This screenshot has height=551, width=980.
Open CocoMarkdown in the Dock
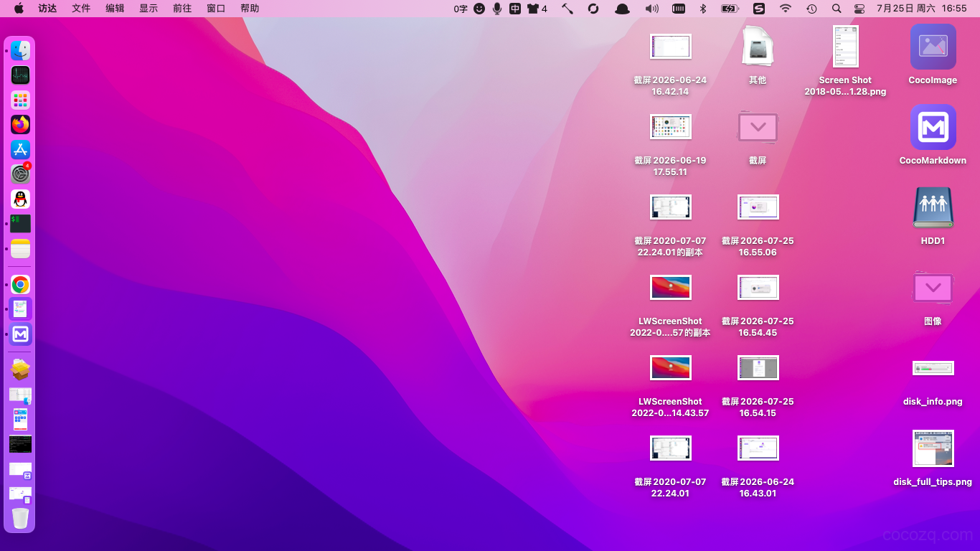pos(20,334)
